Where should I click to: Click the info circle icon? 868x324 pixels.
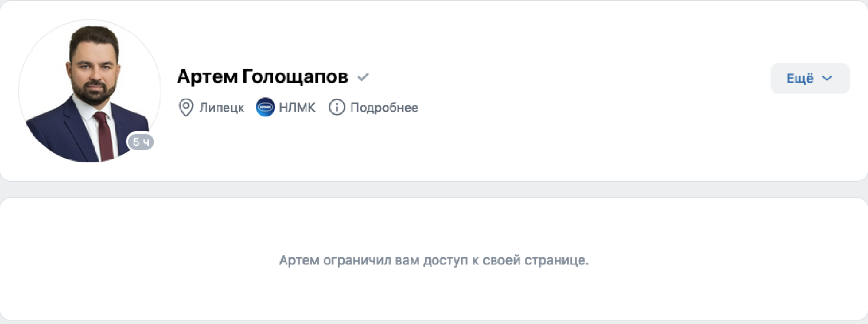click(x=337, y=107)
